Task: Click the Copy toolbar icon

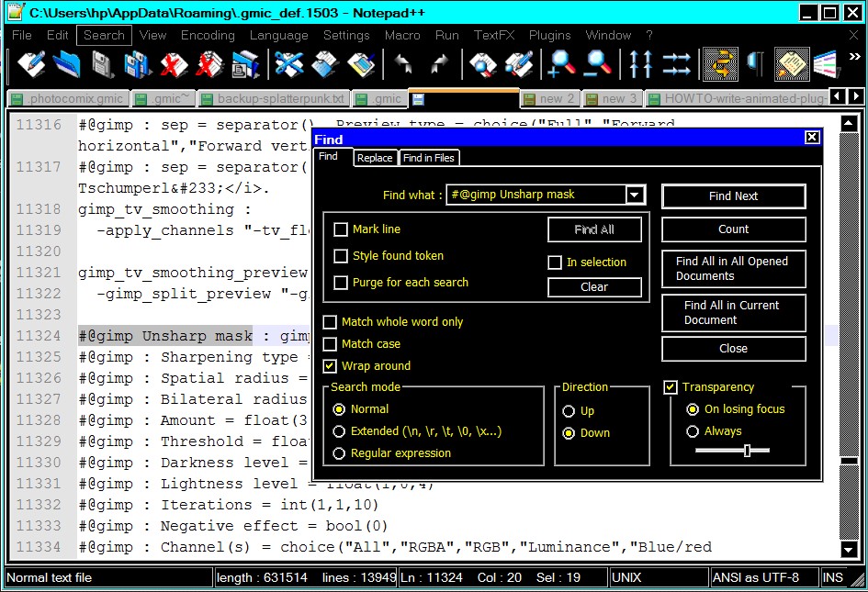Action: [325, 64]
